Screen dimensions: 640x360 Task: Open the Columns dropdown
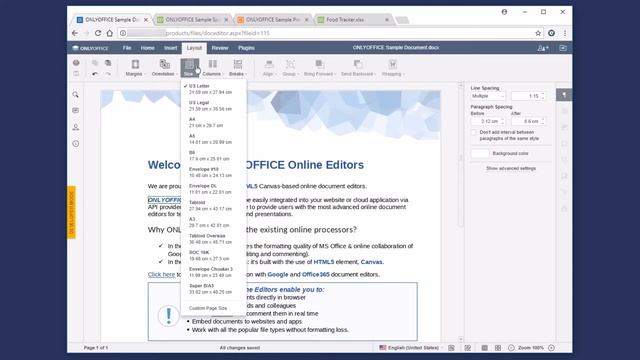(213, 68)
